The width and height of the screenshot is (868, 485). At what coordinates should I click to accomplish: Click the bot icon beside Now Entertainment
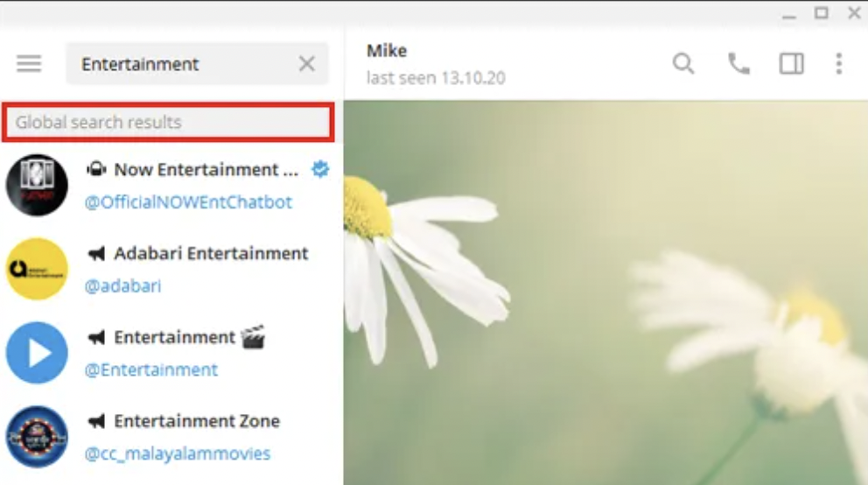click(x=96, y=169)
